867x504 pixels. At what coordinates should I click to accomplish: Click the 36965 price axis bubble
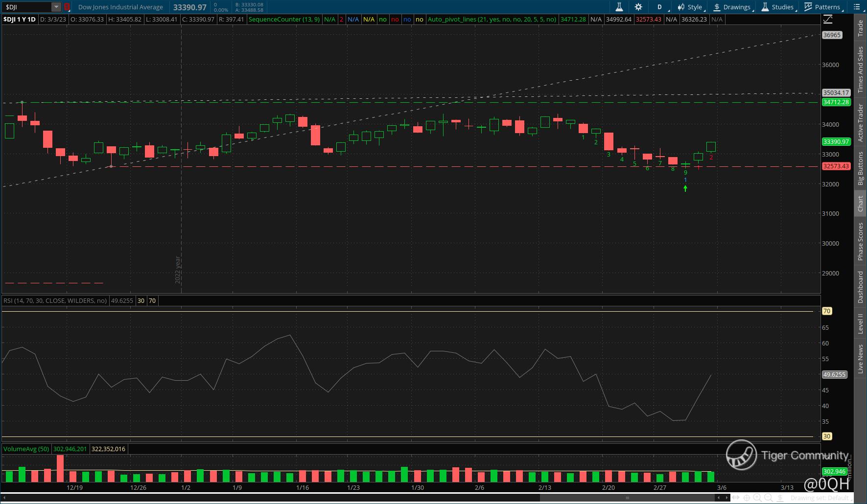tap(832, 35)
